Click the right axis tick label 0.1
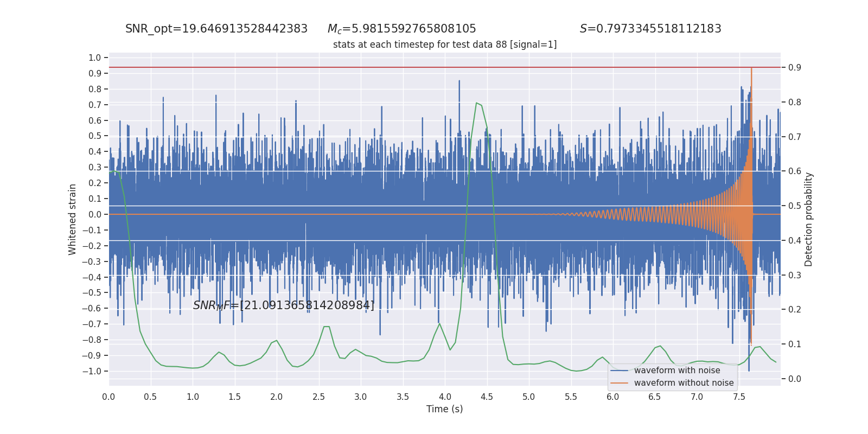The height and width of the screenshot is (434, 868). (795, 344)
